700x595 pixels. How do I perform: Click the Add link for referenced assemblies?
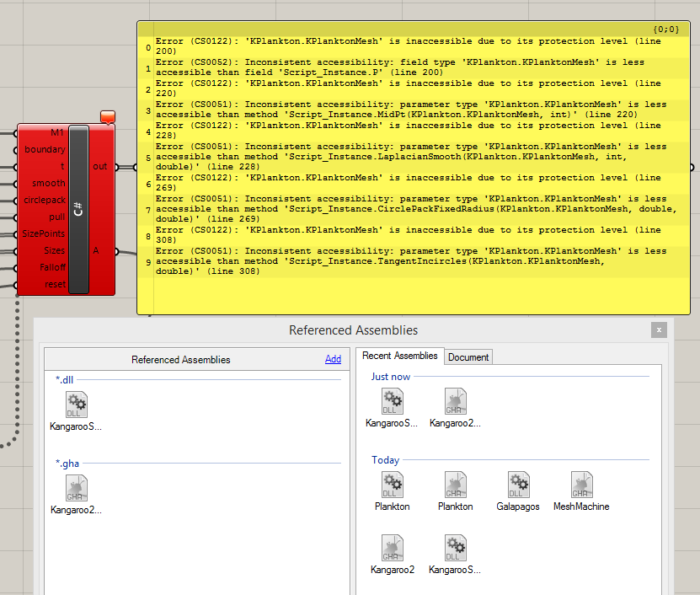coord(333,359)
